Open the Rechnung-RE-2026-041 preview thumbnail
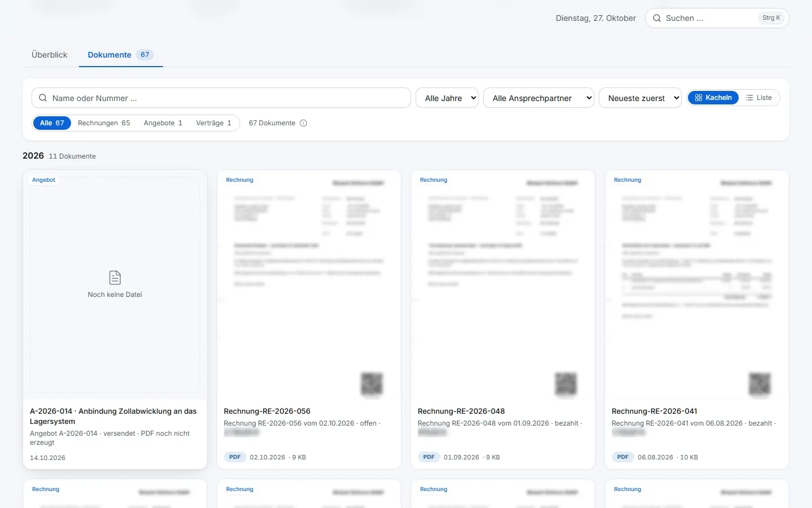The height and width of the screenshot is (508, 812). tap(697, 285)
